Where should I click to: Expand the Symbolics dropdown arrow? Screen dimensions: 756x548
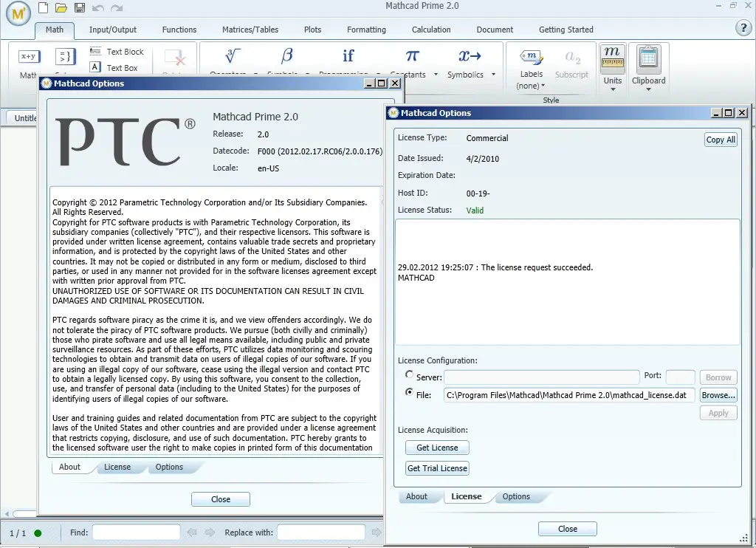[x=493, y=75]
